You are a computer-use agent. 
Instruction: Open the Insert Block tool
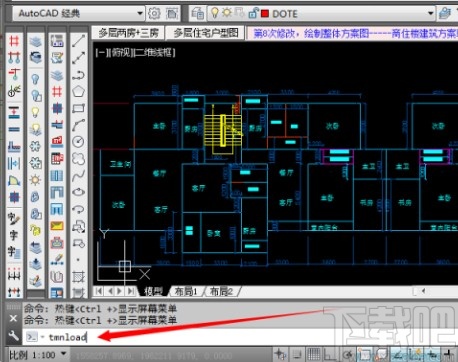(79, 226)
